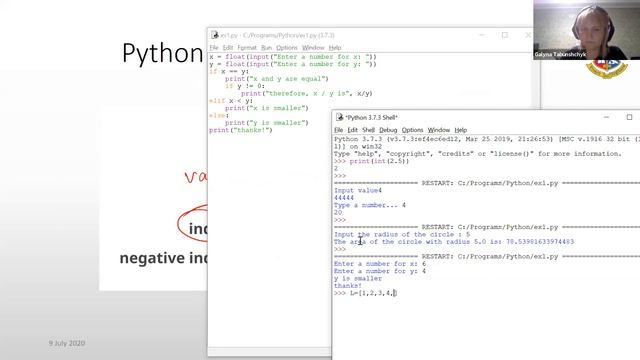Open Shell menu in Python Shell
This screenshot has width=640, height=360.
pos(368,130)
